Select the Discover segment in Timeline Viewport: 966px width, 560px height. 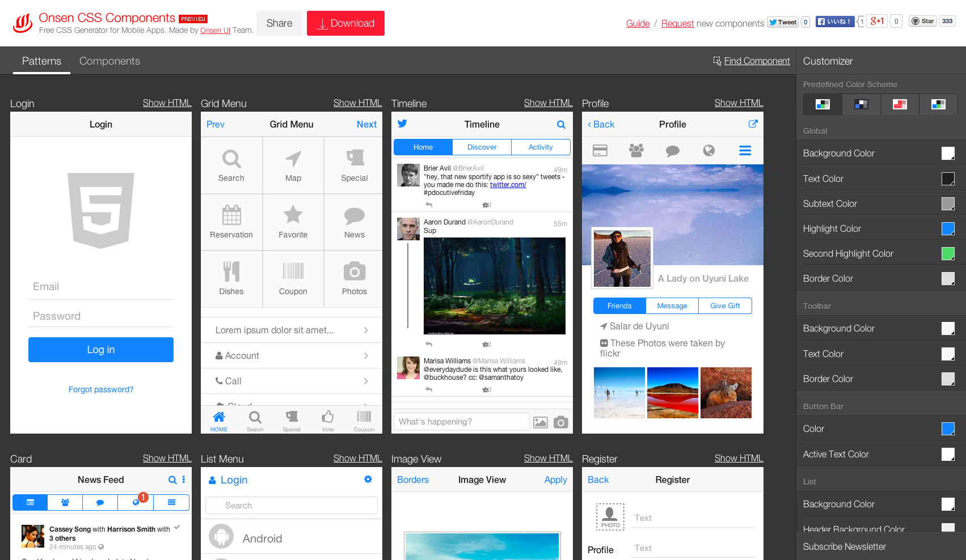(482, 147)
